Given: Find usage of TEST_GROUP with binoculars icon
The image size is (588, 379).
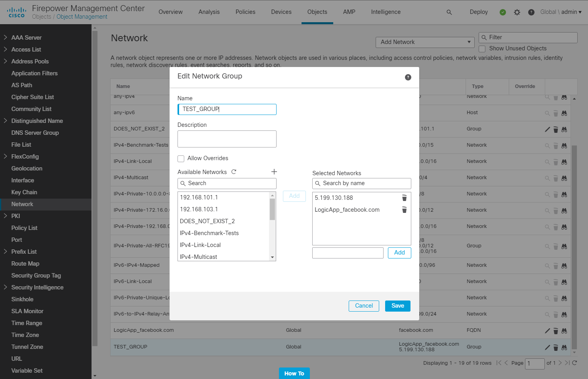Looking at the screenshot, I should [x=564, y=347].
